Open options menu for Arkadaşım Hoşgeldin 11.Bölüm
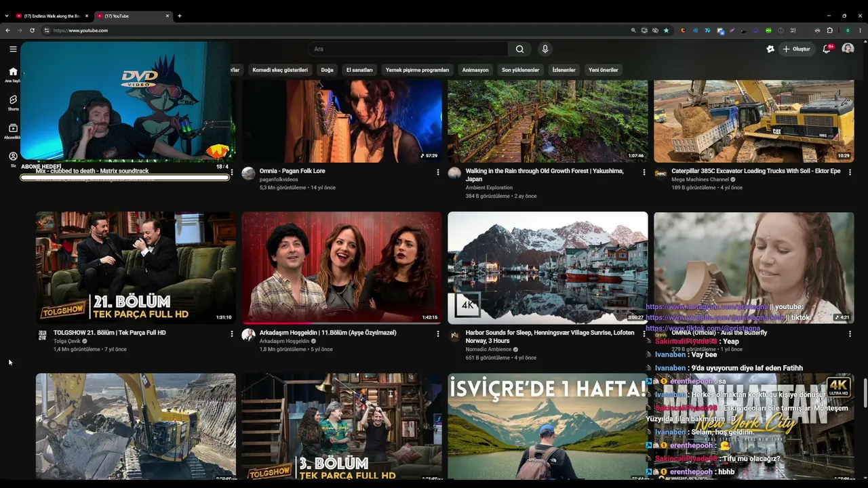 pos(438,333)
